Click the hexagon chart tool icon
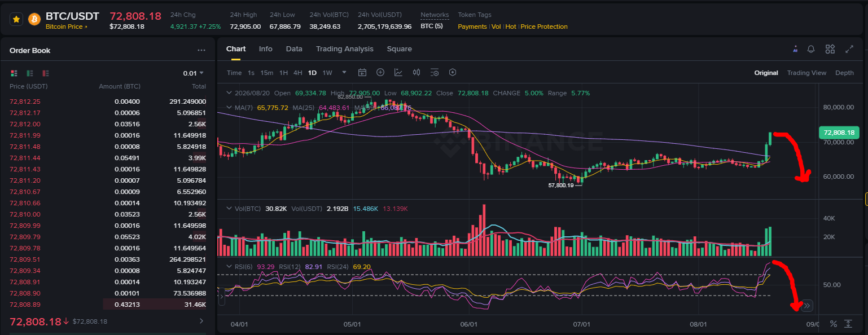The height and width of the screenshot is (335, 868). coord(453,72)
